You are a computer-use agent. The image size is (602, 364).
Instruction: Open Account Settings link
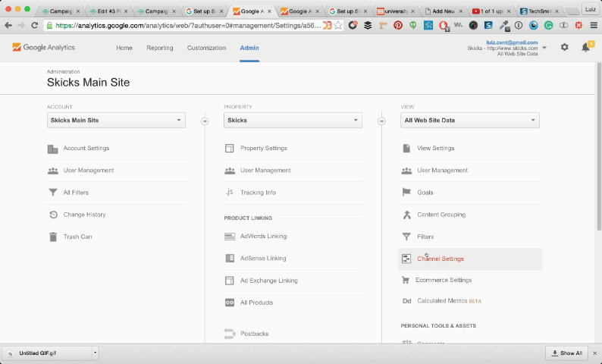click(86, 148)
